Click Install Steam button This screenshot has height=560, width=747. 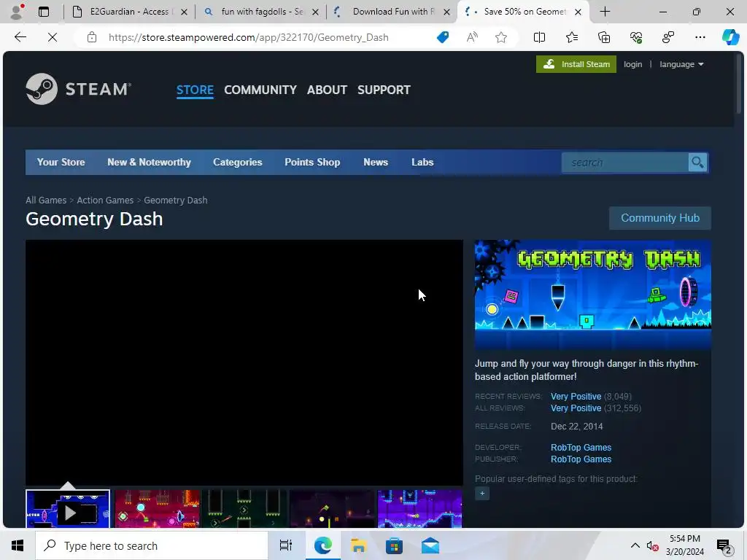coord(576,64)
